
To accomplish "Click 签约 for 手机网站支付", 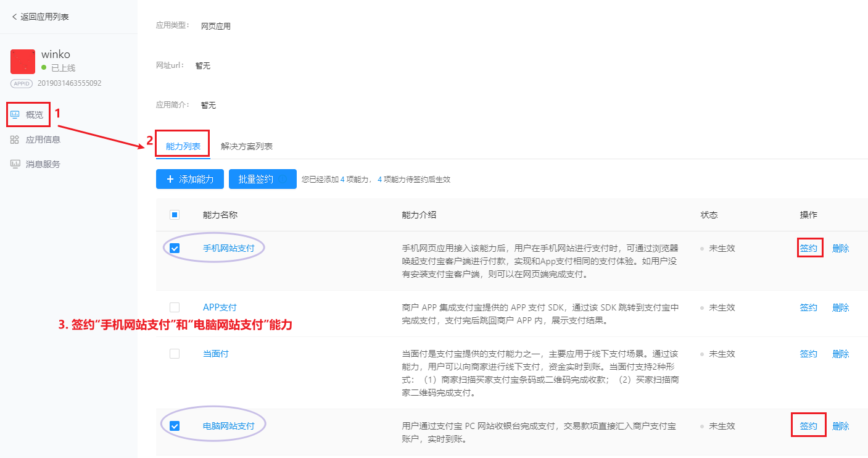I will tap(809, 248).
